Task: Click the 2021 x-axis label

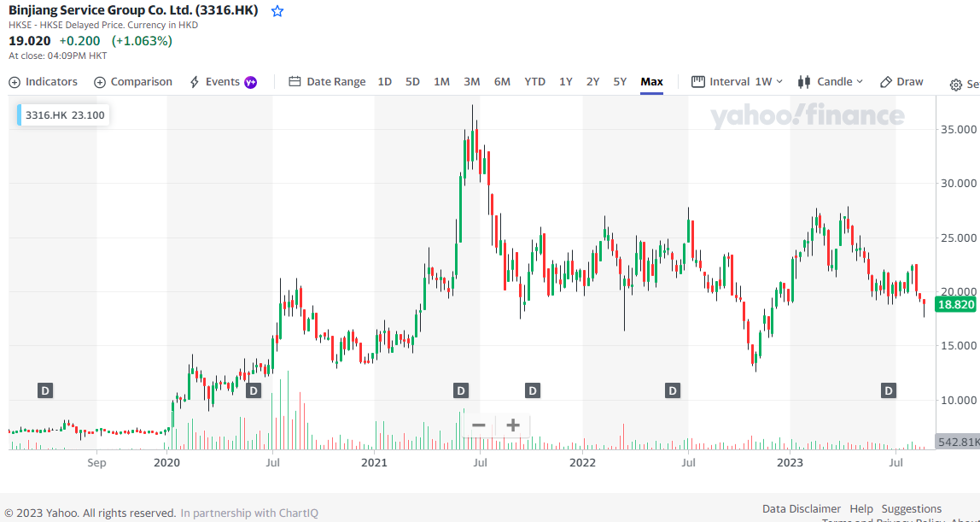Action: pyautogui.click(x=374, y=463)
